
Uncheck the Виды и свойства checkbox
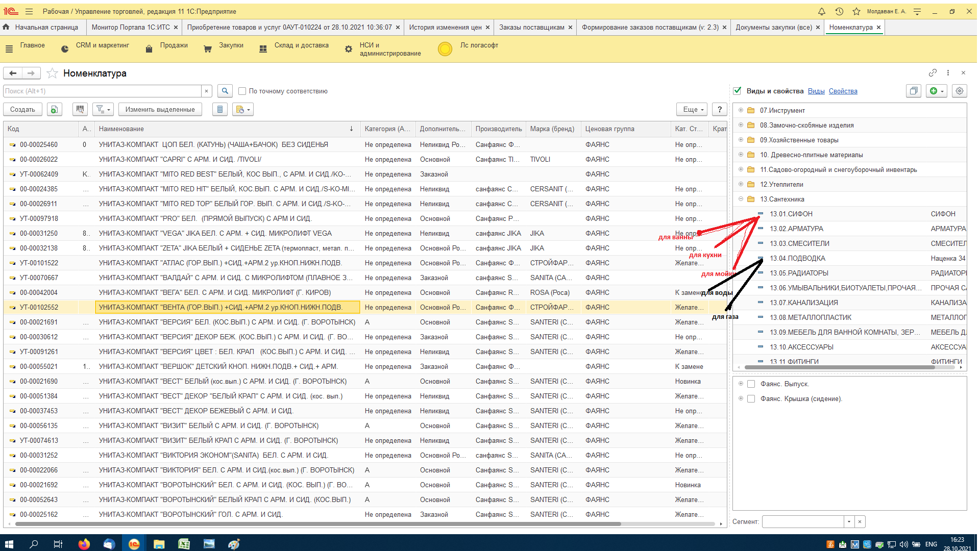pyautogui.click(x=737, y=91)
